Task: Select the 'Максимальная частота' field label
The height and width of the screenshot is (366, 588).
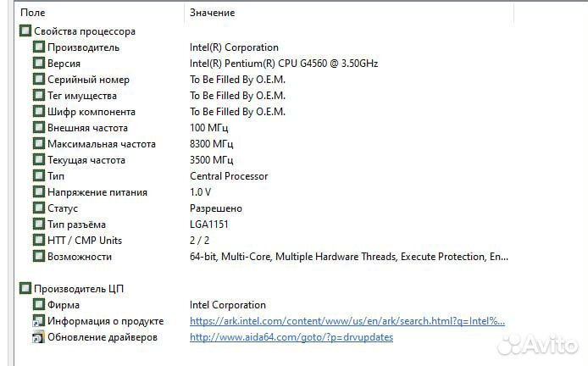Action: pos(102,144)
